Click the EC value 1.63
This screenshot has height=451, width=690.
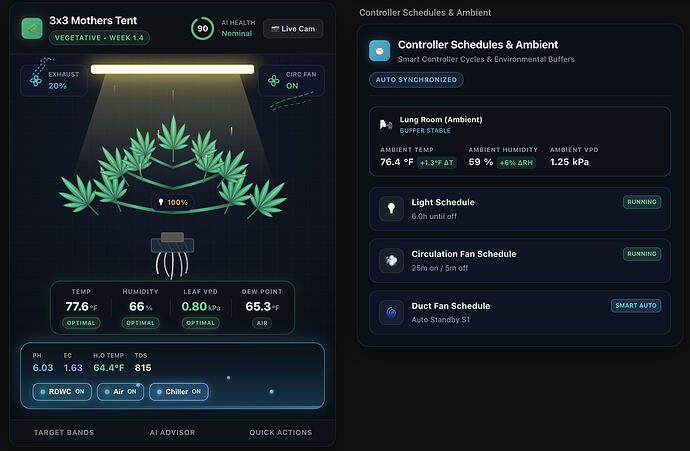[x=73, y=368]
